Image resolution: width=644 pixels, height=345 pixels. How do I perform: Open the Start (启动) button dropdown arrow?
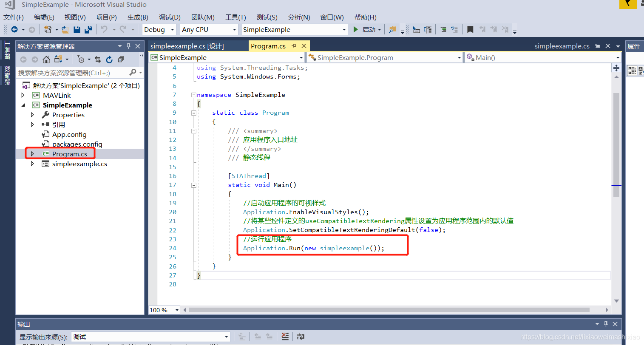pyautogui.click(x=379, y=29)
